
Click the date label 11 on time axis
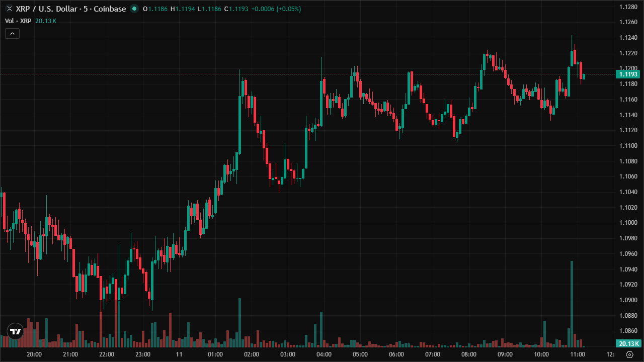point(179,354)
